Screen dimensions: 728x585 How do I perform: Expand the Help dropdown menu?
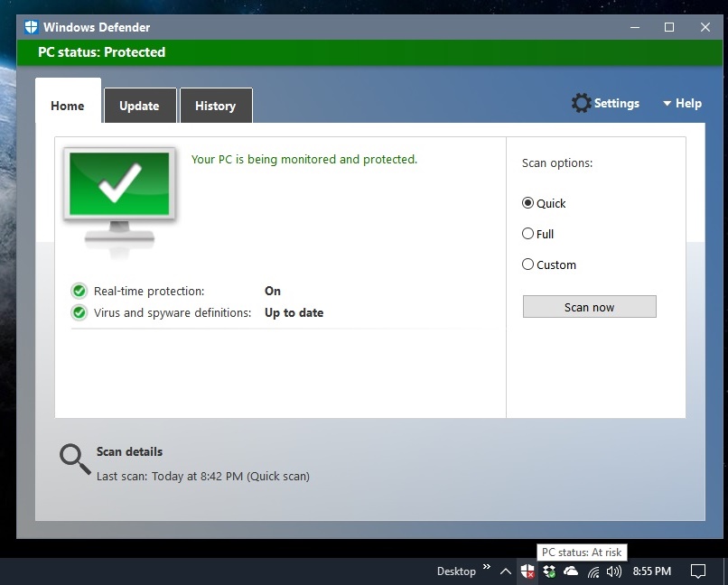683,103
